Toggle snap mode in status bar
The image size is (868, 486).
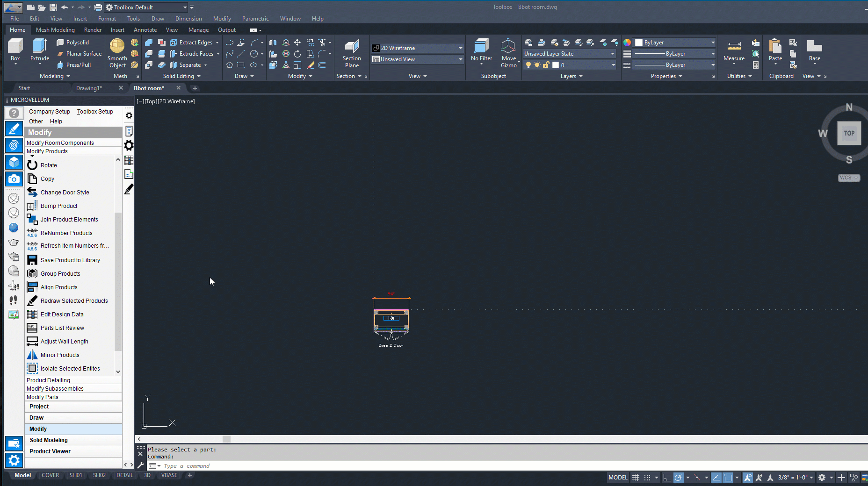coord(647,478)
